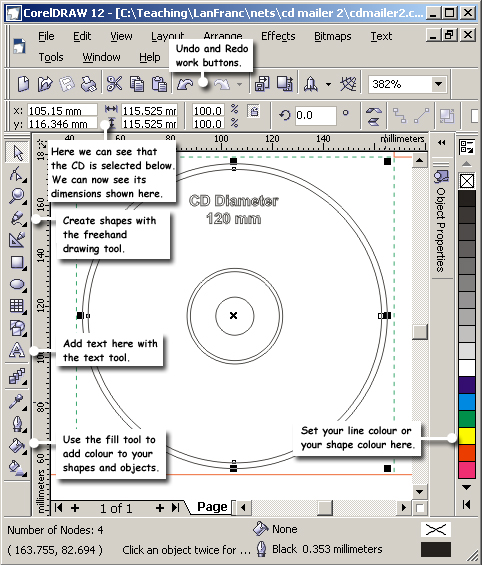Select the Text tool
The height and width of the screenshot is (565, 482).
pos(17,350)
